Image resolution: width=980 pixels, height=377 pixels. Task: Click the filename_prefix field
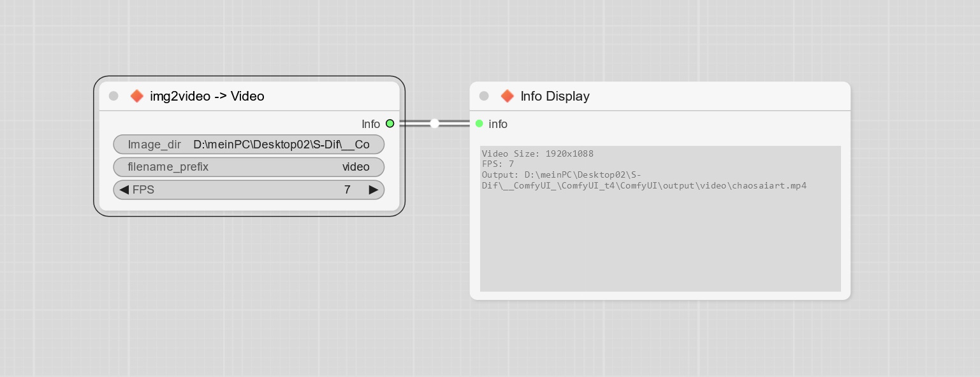coord(249,167)
